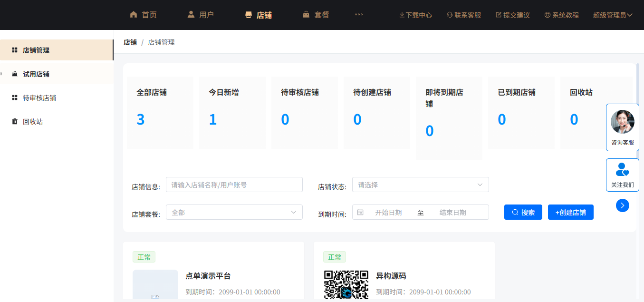Click the +创建店铺 create shop button
Viewport: 644px width, 302px height.
click(570, 212)
